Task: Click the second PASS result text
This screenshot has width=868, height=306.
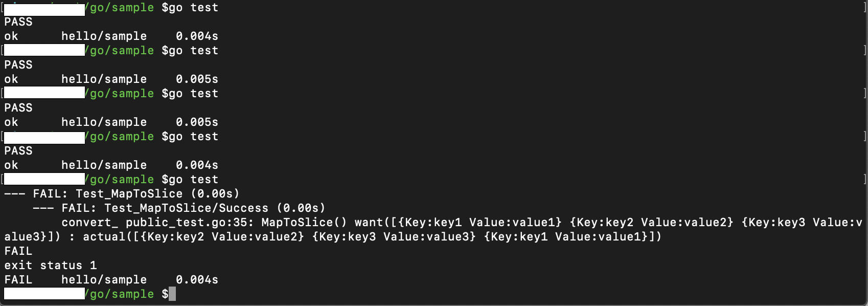Action: coord(18,65)
